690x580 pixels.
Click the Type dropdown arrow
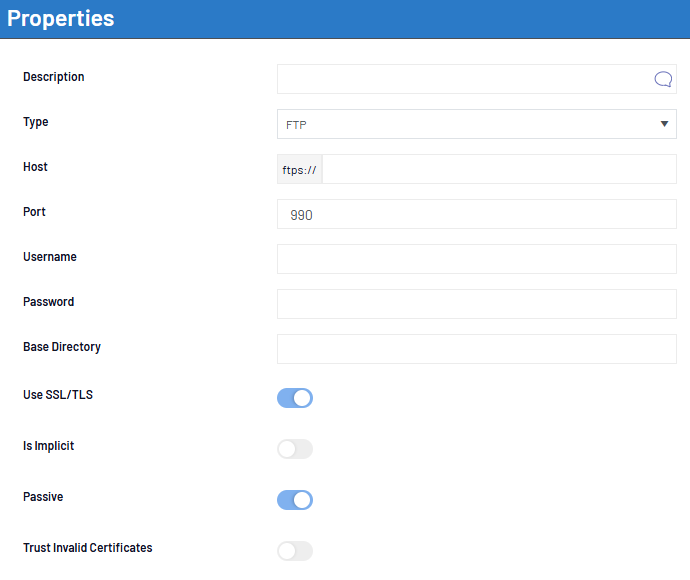tap(664, 124)
